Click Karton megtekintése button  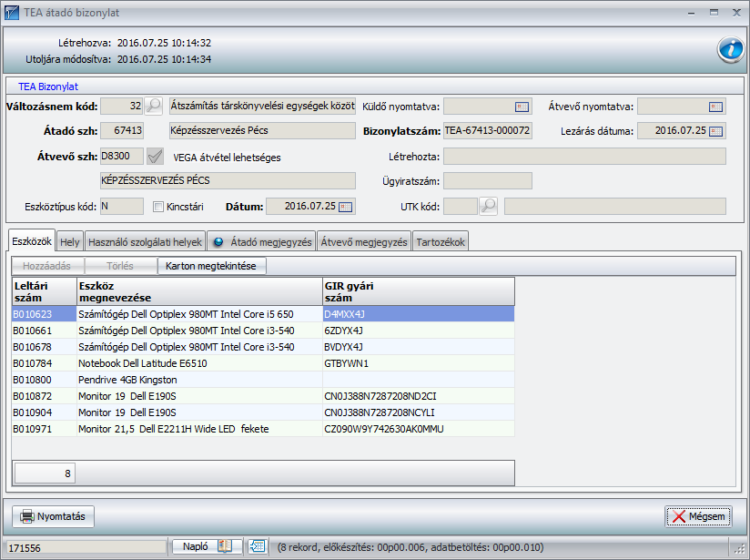[x=211, y=266]
